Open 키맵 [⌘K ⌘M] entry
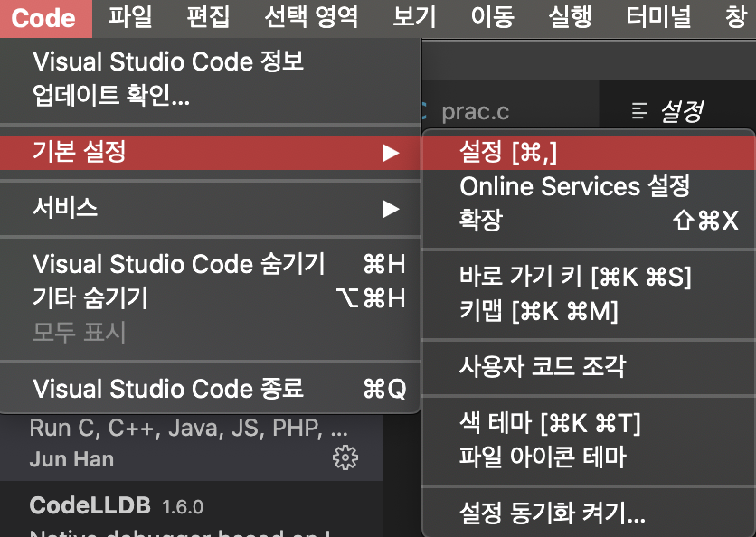 [589, 310]
